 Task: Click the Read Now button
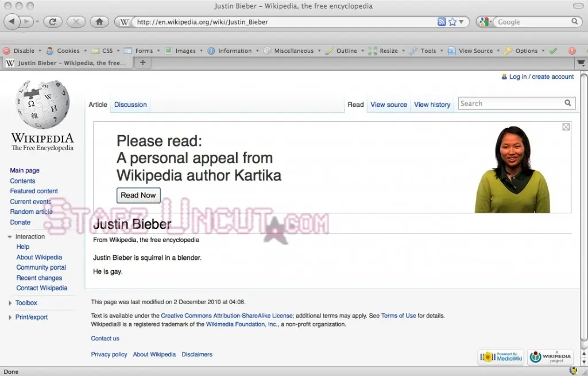[138, 195]
